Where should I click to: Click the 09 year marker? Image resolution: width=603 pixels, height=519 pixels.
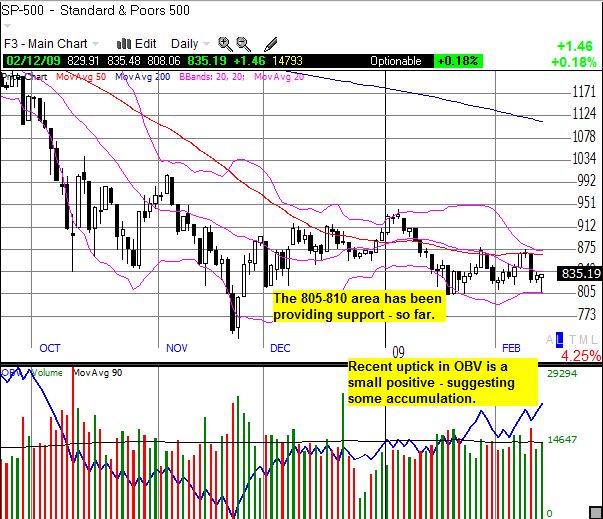398,352
